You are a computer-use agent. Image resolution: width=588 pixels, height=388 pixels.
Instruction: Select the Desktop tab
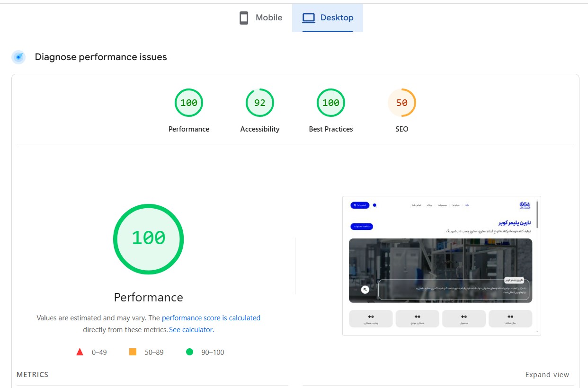point(328,18)
